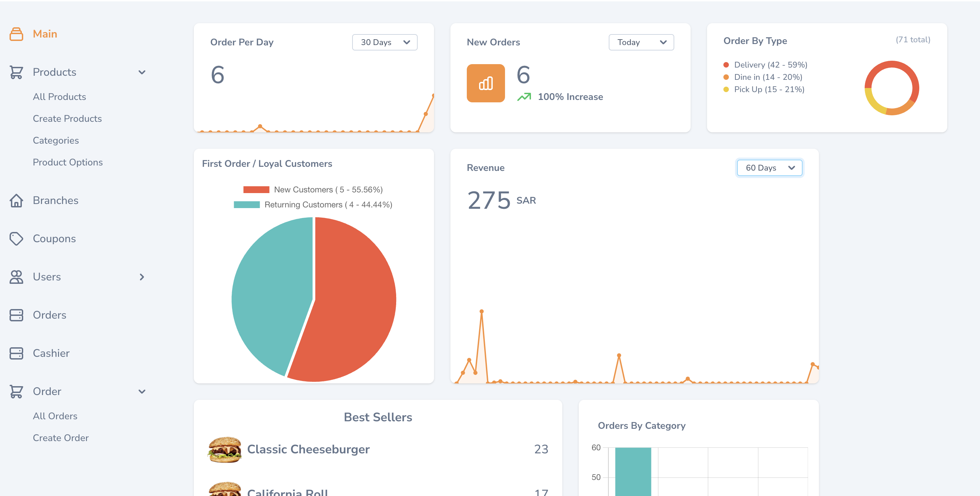Click the Classic Cheeseburger thumbnail image
Image resolution: width=980 pixels, height=496 pixels.
225,449
